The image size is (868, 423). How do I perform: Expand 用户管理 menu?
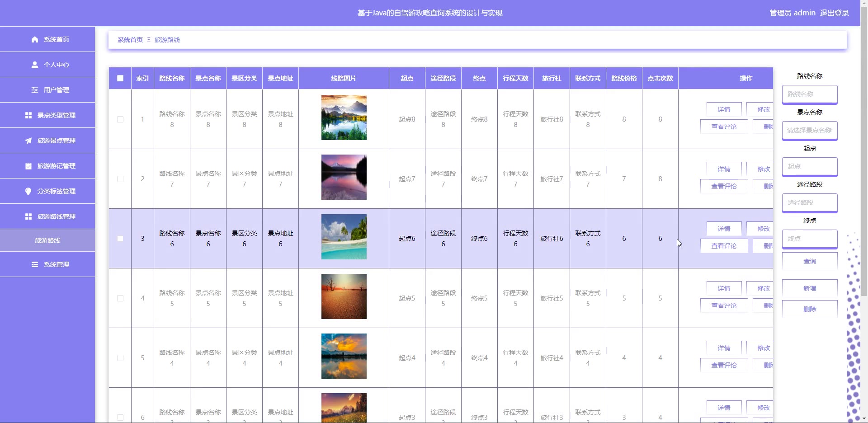(47, 90)
